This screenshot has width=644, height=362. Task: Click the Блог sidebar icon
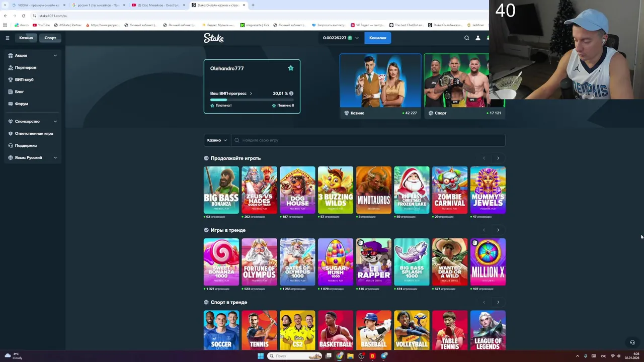click(x=11, y=92)
